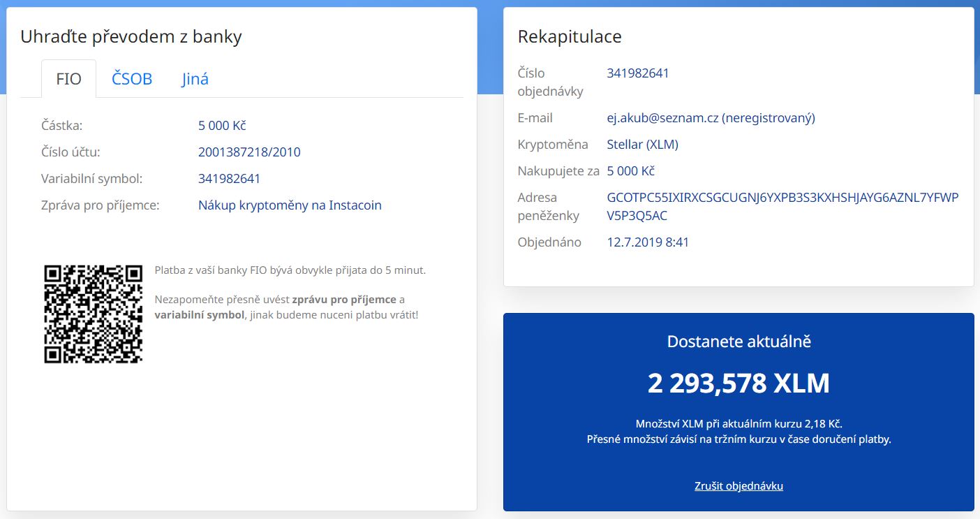Image resolution: width=980 pixels, height=519 pixels.
Task: Select variable symbol value 341982641 in payment panel
Action: coord(229,179)
